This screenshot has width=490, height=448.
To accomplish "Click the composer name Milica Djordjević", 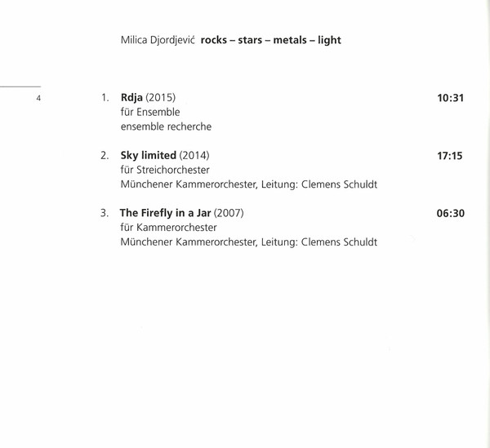I will 158,40.
